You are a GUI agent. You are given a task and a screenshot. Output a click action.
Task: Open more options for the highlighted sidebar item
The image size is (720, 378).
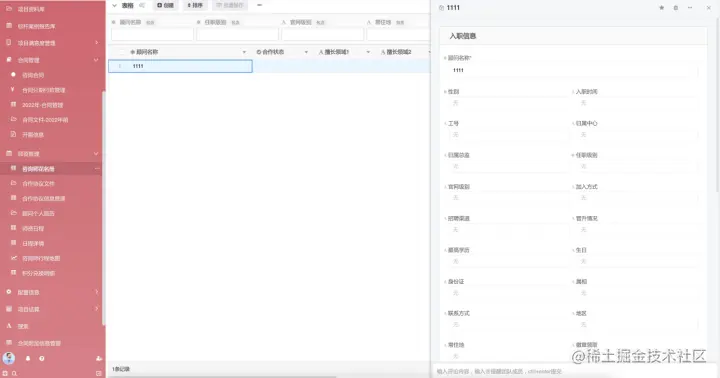click(97, 169)
